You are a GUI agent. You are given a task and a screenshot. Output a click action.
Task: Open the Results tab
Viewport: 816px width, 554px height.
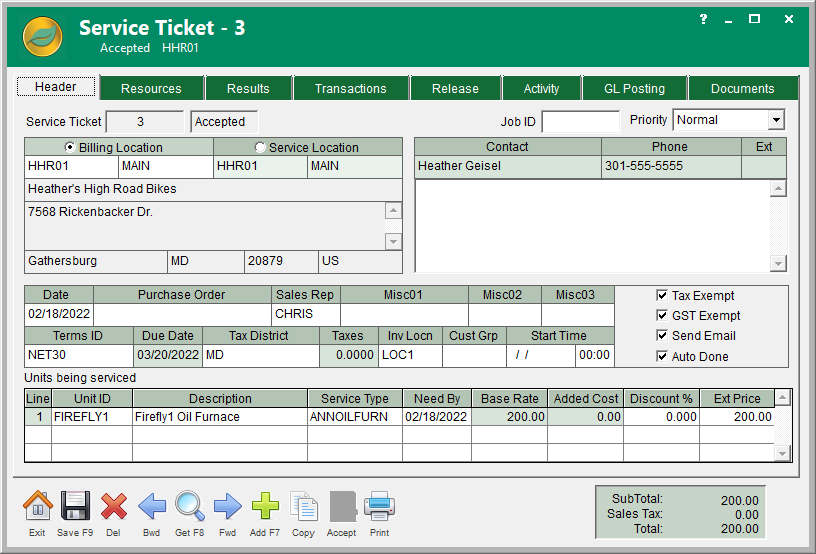248,88
